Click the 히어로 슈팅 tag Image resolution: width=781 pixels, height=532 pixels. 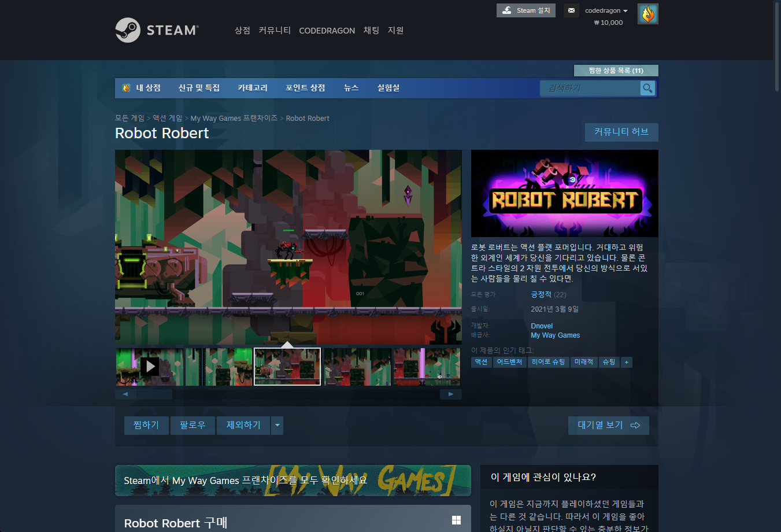point(548,362)
